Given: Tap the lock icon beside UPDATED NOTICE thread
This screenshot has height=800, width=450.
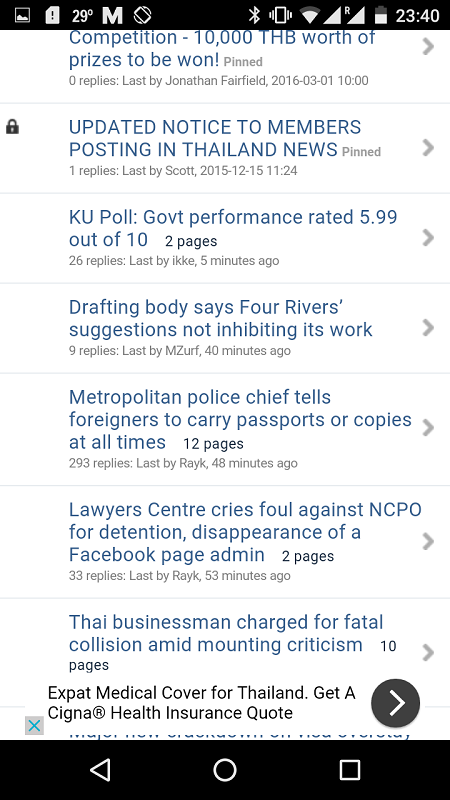Looking at the screenshot, I should (12, 127).
